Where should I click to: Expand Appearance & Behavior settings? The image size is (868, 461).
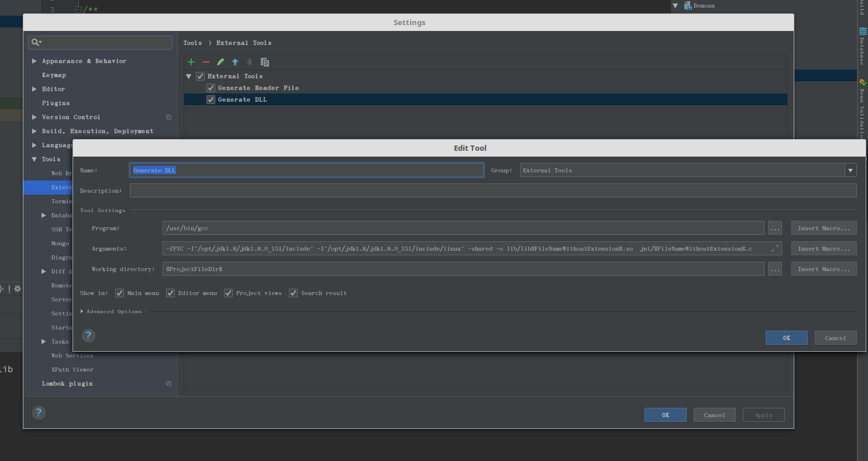pos(34,61)
